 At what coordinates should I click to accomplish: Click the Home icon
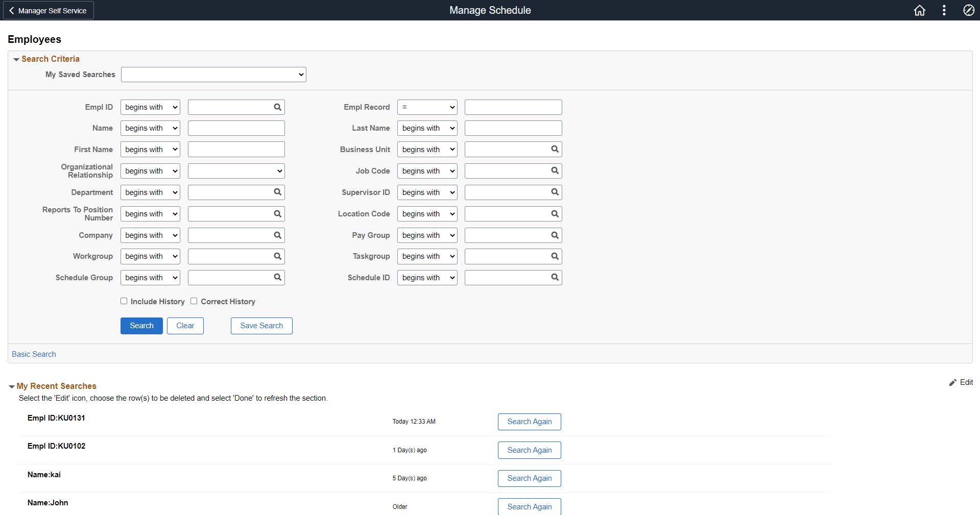pyautogui.click(x=919, y=10)
